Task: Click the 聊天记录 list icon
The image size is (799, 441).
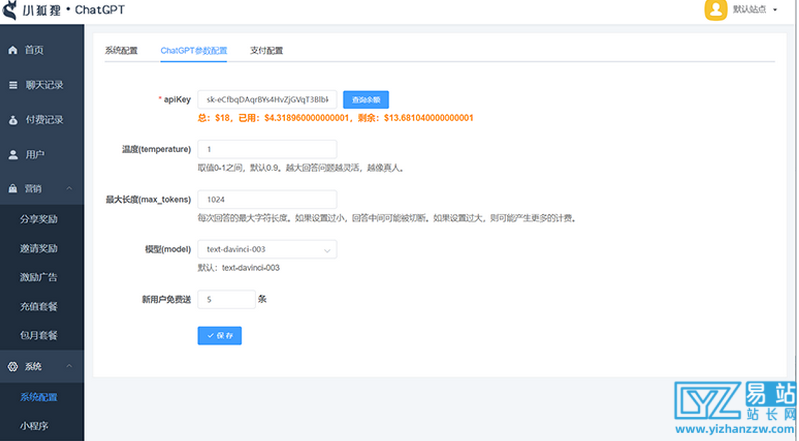Action: (13, 85)
